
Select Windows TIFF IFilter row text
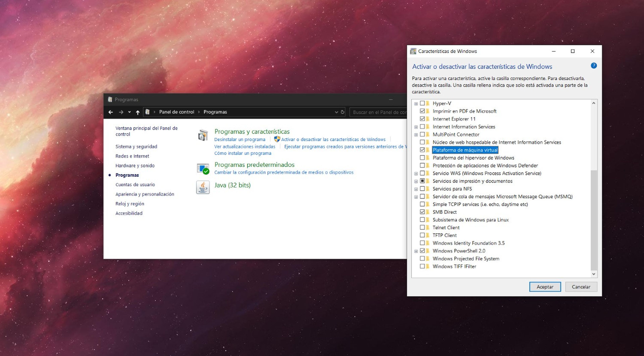(x=454, y=266)
